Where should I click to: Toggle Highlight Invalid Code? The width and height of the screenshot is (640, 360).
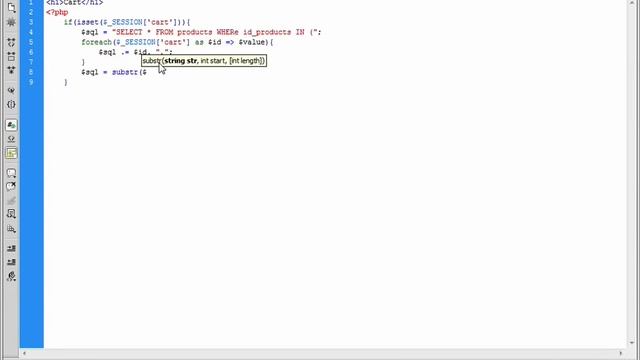point(11,139)
